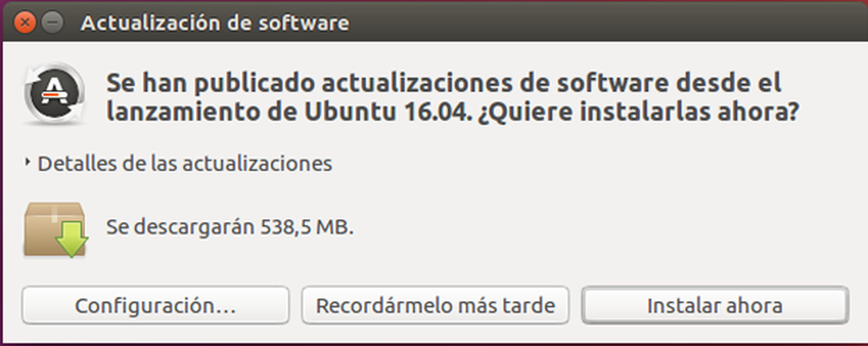Choose 'Recordármelo más tarde' to postpone updates

435,305
